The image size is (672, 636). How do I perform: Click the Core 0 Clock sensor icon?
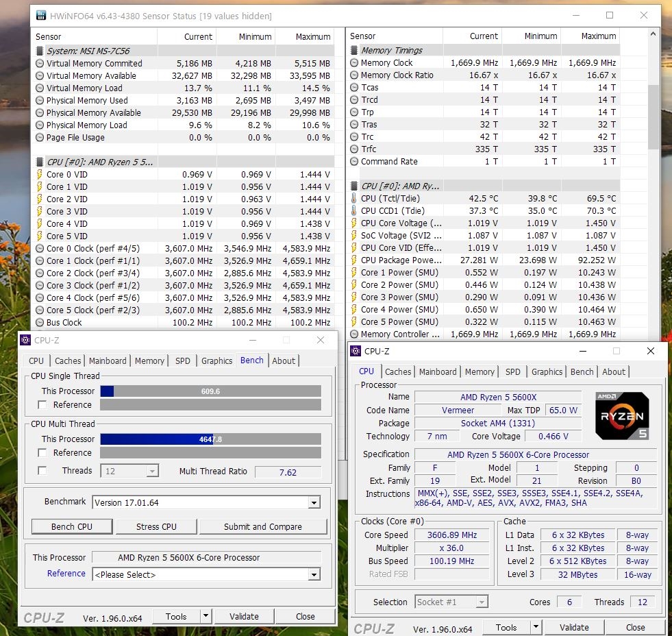coord(40,249)
